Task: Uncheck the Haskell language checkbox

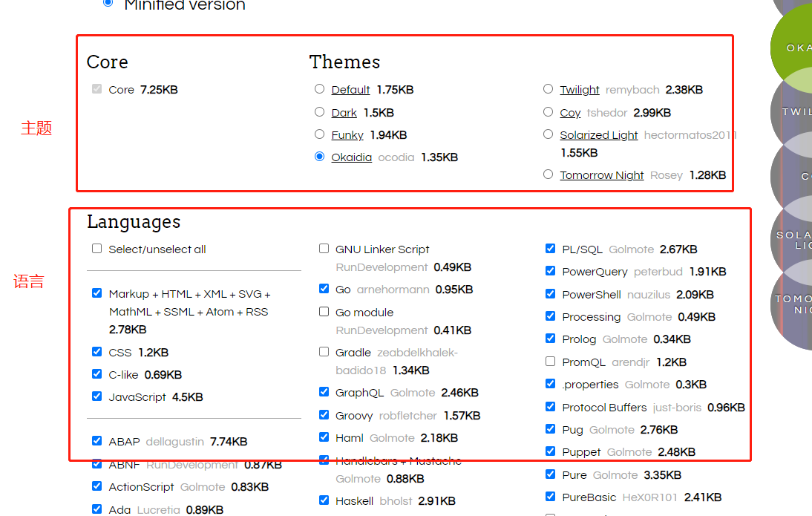Action: click(324, 500)
